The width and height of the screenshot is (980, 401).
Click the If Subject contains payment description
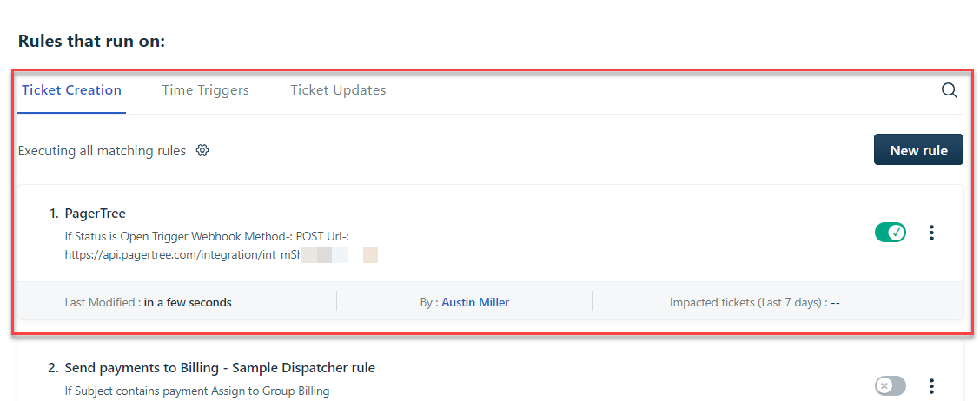[197, 391]
